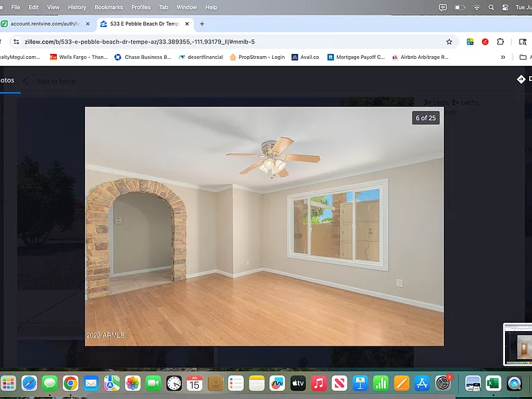Close the account.rentvine.com tab
Image resolution: width=532 pixels, height=399 pixels.
[x=87, y=24]
